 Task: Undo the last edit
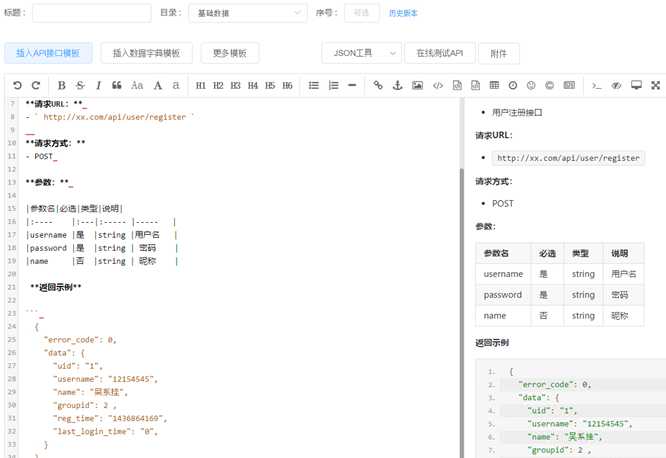[x=17, y=85]
